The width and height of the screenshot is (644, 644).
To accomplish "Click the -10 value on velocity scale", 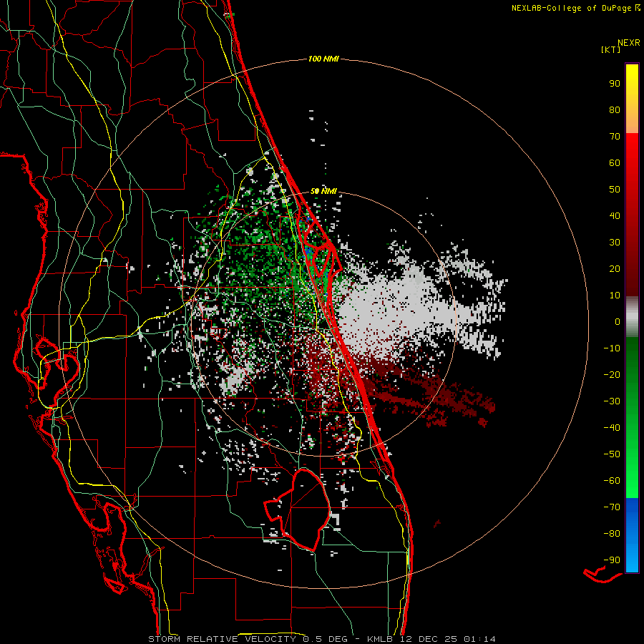I will click(x=612, y=348).
